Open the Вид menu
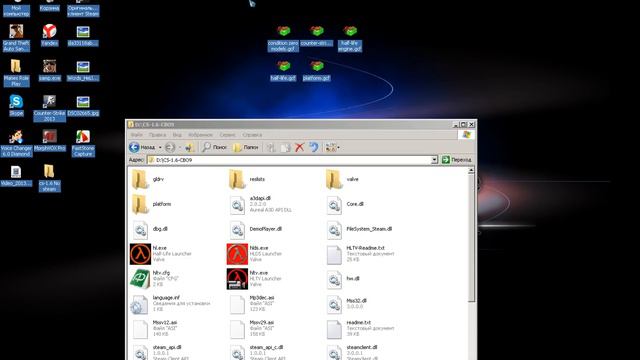This screenshot has height=360, width=640. [x=177, y=135]
